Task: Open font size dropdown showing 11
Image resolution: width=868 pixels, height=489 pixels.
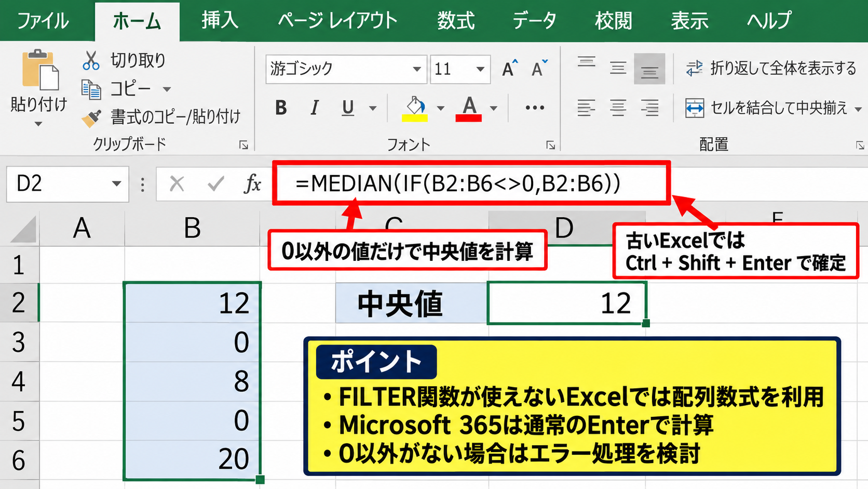Action: [x=480, y=69]
